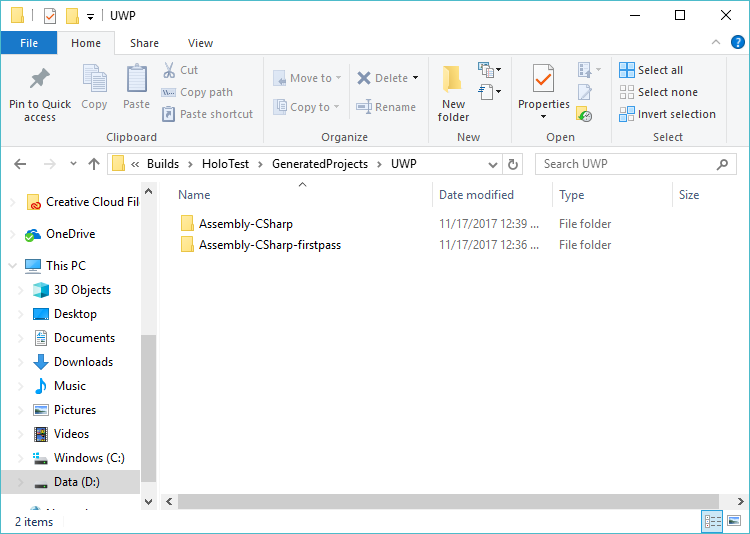Minimize the ribbon with the caret
The image size is (750, 534).
(x=716, y=43)
